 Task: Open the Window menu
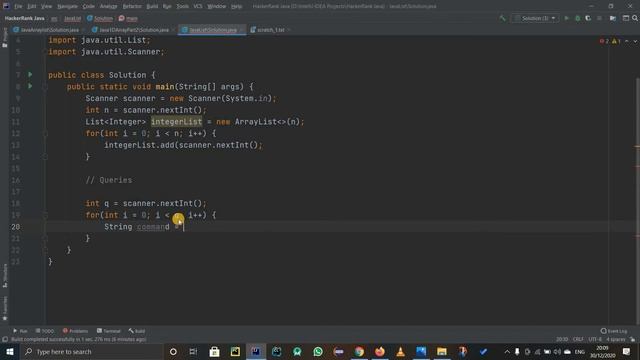(x=216, y=6)
